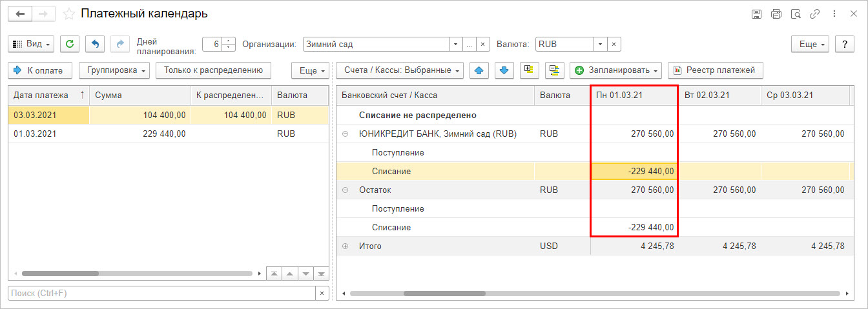The width and height of the screenshot is (868, 309).
Task: Click the К оплате button
Action: tap(40, 70)
